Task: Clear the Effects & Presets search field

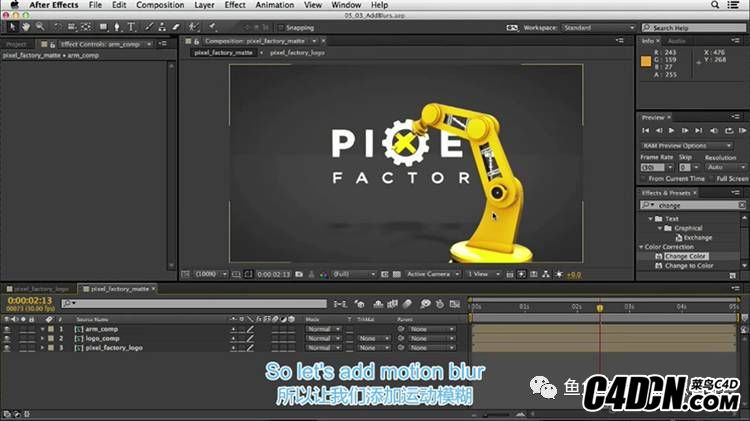Action: pyautogui.click(x=741, y=205)
